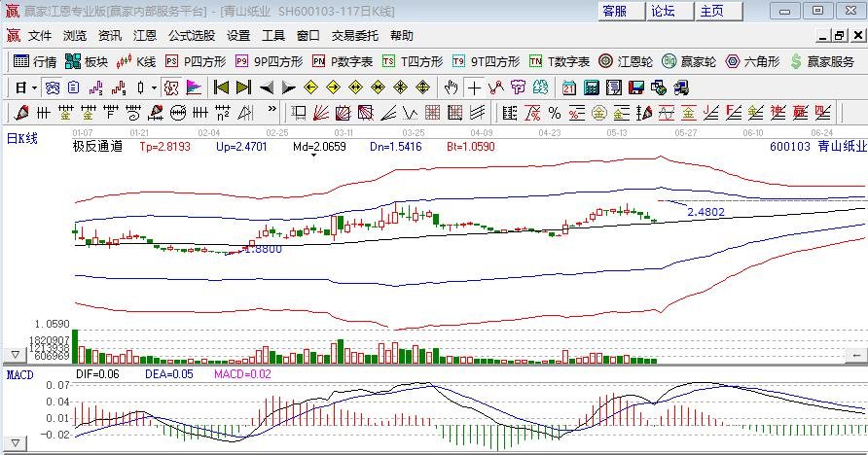The image size is (868, 455).
Task: Click the yellow diamond right-arrow icon
Action: pos(333,87)
